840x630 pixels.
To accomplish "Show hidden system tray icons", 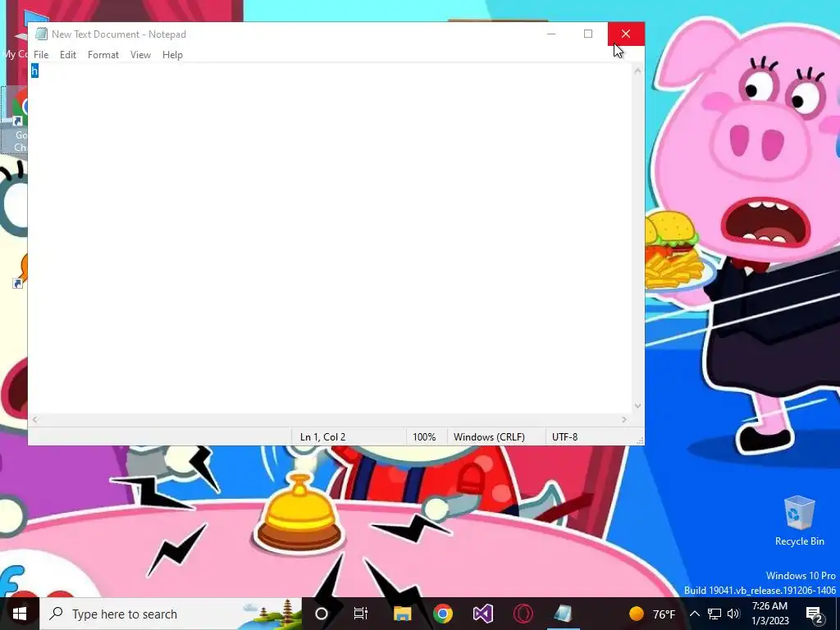I will pyautogui.click(x=694, y=614).
